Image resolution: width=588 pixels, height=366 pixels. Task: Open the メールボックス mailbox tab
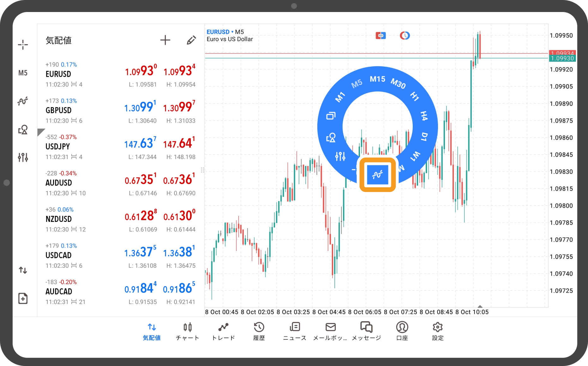pos(330,332)
